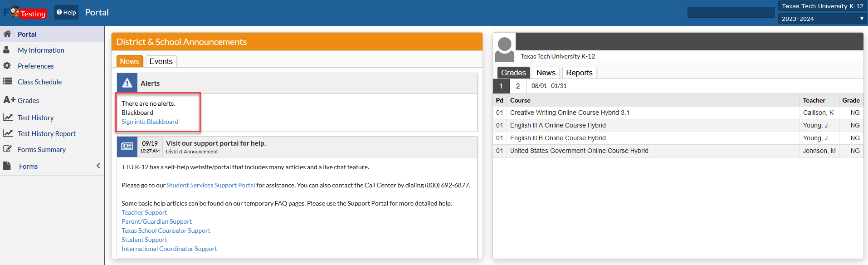Image resolution: width=868 pixels, height=265 pixels.
Task: Open Forms Summary in the sidebar
Action: click(x=41, y=149)
